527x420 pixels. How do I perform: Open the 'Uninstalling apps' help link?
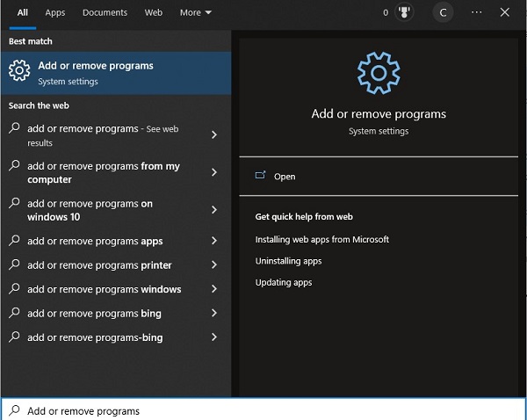point(288,261)
